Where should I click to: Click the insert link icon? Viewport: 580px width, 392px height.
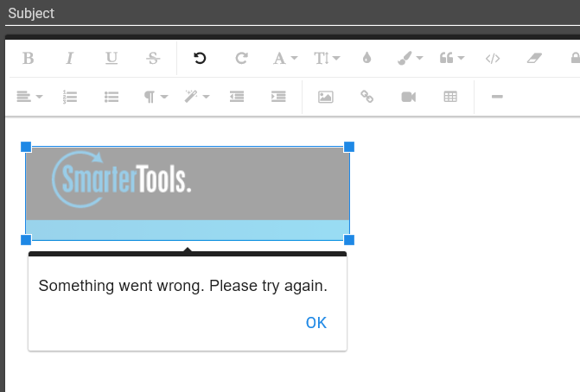click(x=366, y=97)
